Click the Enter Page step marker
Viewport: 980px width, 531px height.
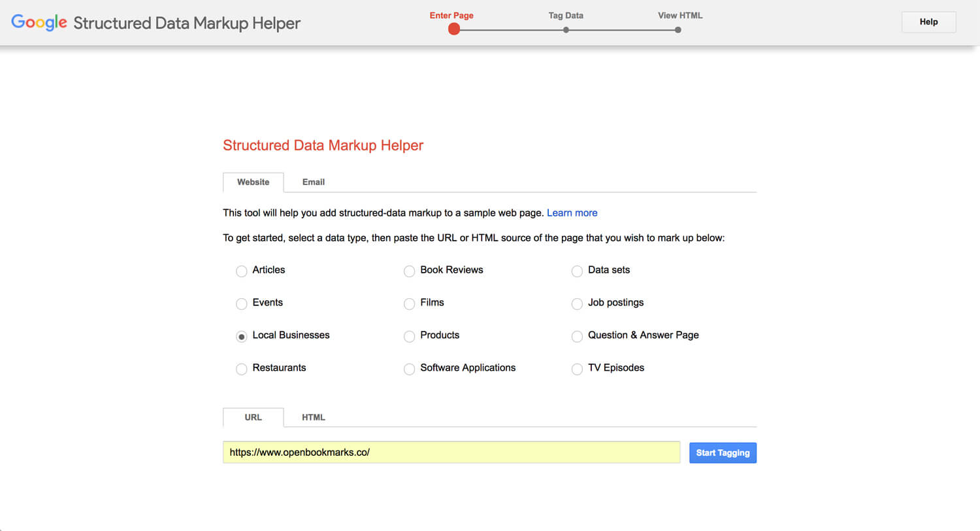454,29
